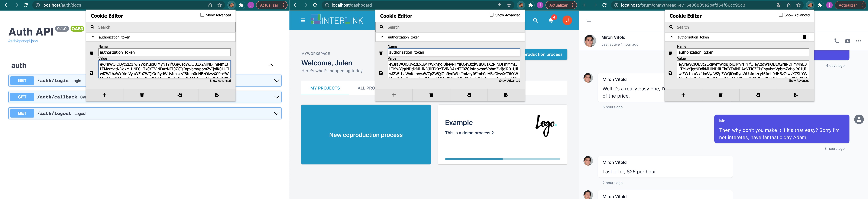This screenshot has height=199, width=868.
Task: Expand the GET /auth/callback endpoint chevron
Action: pos(277,97)
